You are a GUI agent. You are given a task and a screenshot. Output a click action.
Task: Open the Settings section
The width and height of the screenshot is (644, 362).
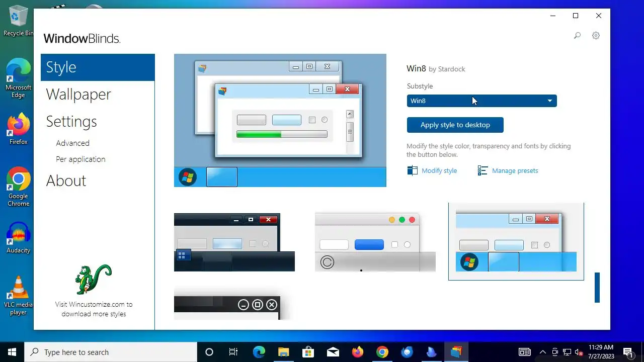point(71,122)
